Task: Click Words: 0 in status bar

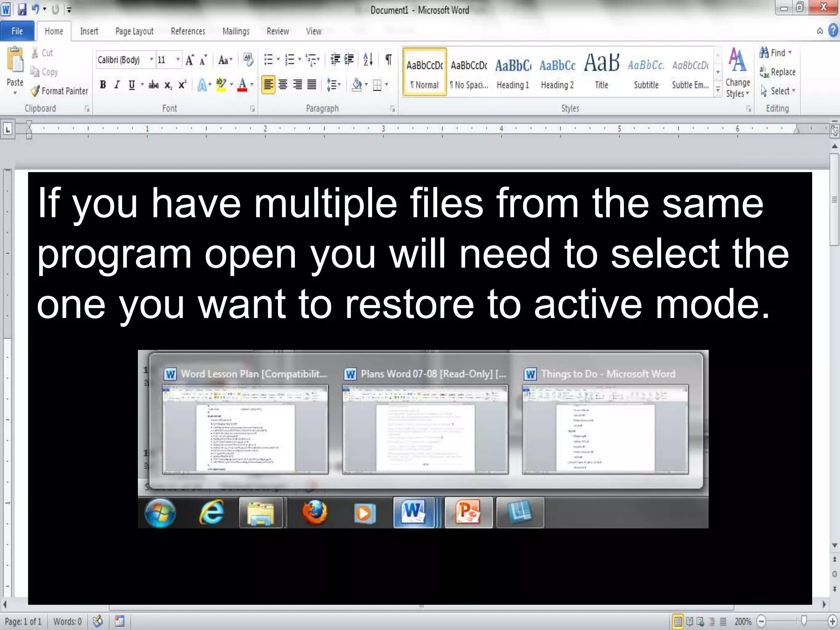Action: [x=68, y=621]
